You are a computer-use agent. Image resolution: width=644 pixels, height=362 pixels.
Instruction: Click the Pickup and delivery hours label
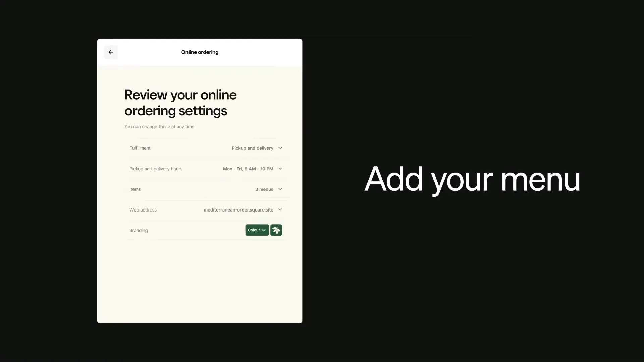coord(156,169)
